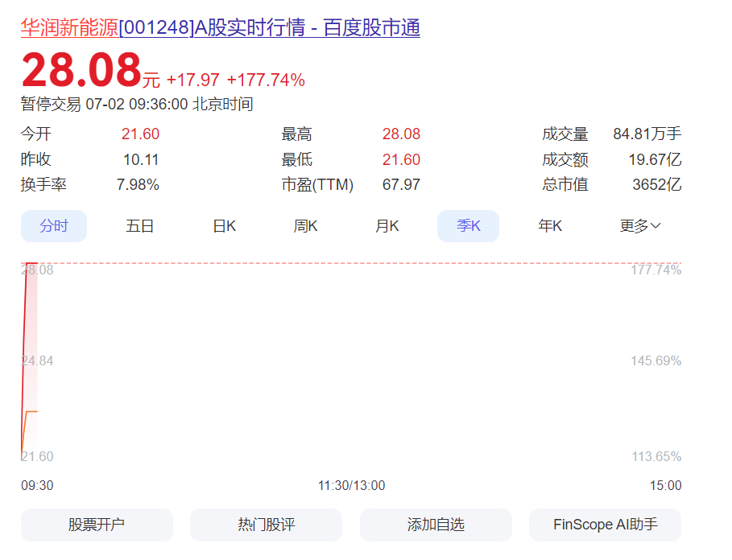The height and width of the screenshot is (560, 732).
Task: Launch the FinScope AI助手
Action: coord(605,525)
